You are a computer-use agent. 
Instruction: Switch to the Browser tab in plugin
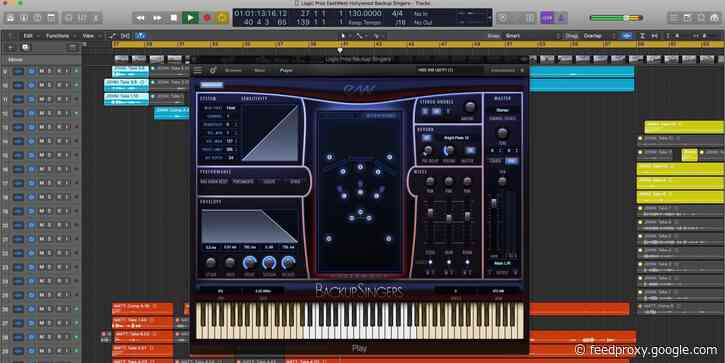(233, 70)
